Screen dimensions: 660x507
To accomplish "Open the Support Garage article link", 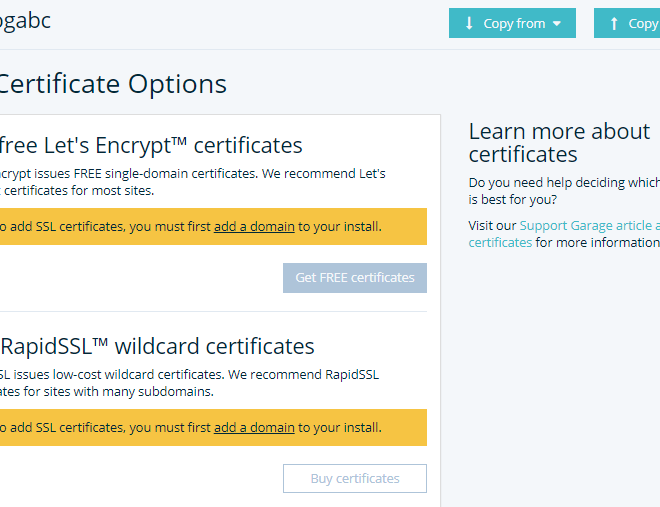I will click(589, 226).
